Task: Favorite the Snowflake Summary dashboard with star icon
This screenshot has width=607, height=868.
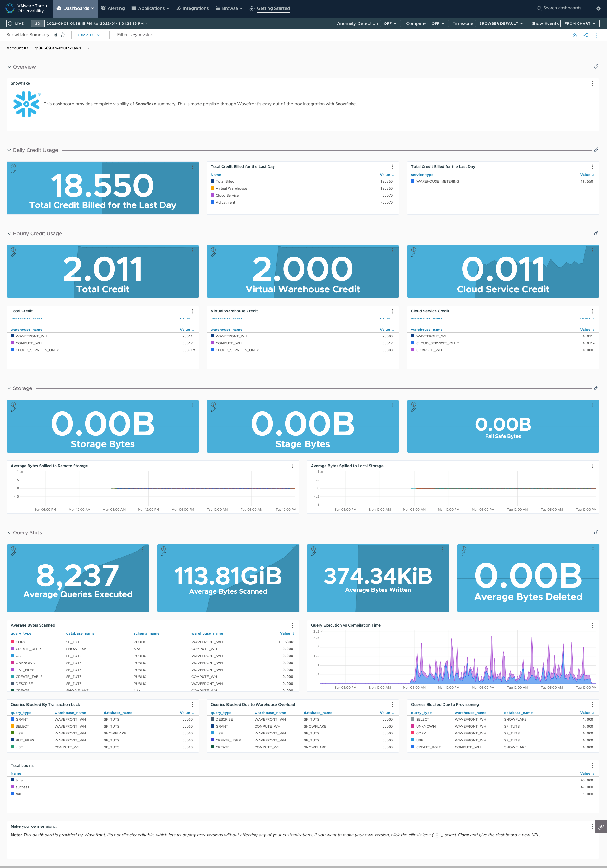Action: coord(63,35)
